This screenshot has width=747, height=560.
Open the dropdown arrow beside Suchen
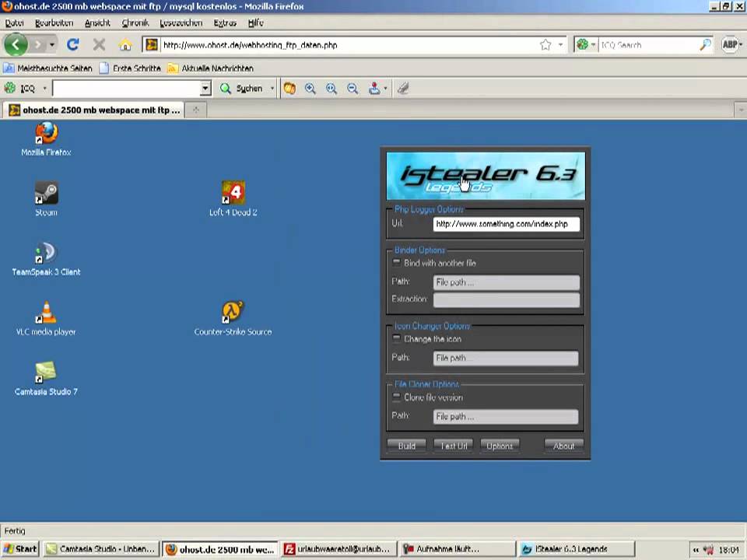(272, 88)
